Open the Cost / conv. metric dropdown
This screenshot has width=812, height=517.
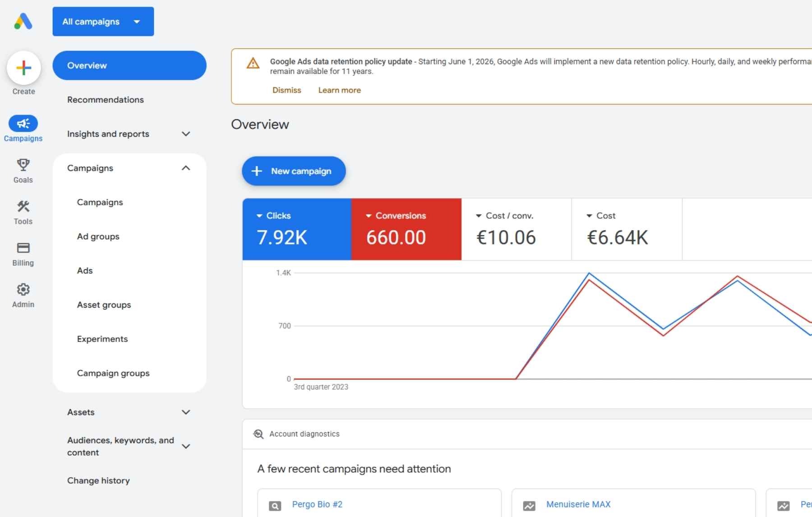(505, 216)
